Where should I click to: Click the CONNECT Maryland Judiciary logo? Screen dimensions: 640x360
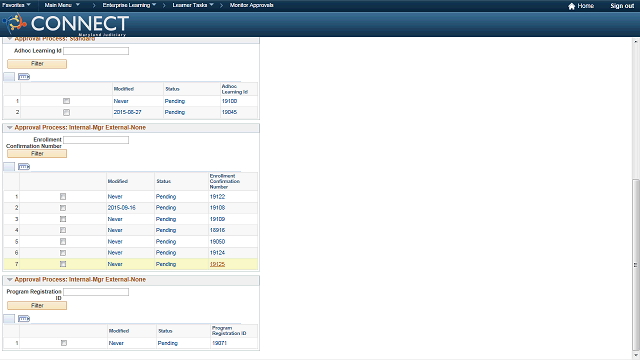(66, 24)
